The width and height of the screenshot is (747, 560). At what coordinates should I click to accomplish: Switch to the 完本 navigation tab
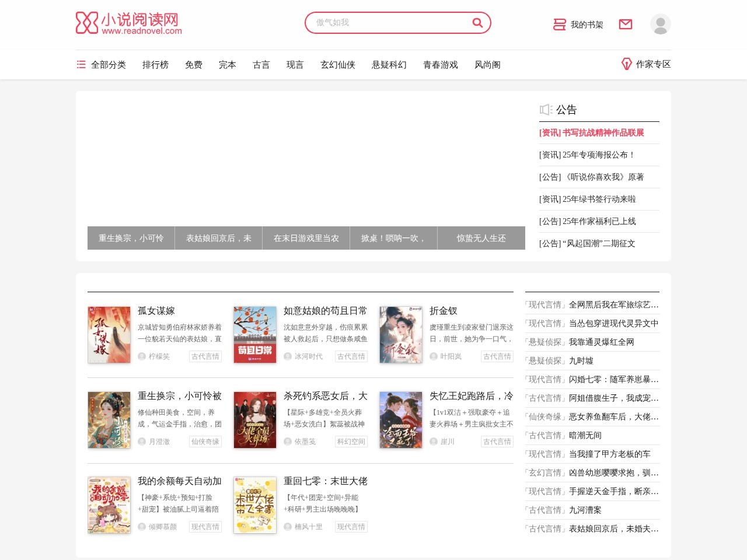tap(227, 65)
